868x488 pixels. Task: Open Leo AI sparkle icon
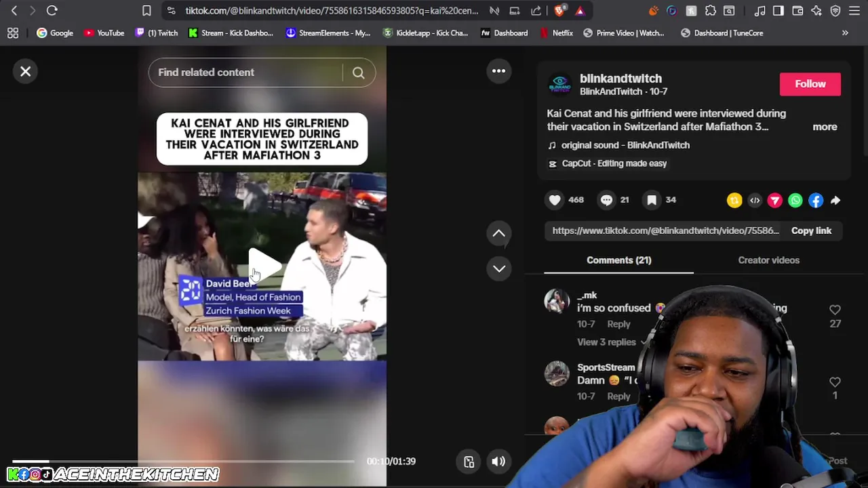pyautogui.click(x=816, y=10)
